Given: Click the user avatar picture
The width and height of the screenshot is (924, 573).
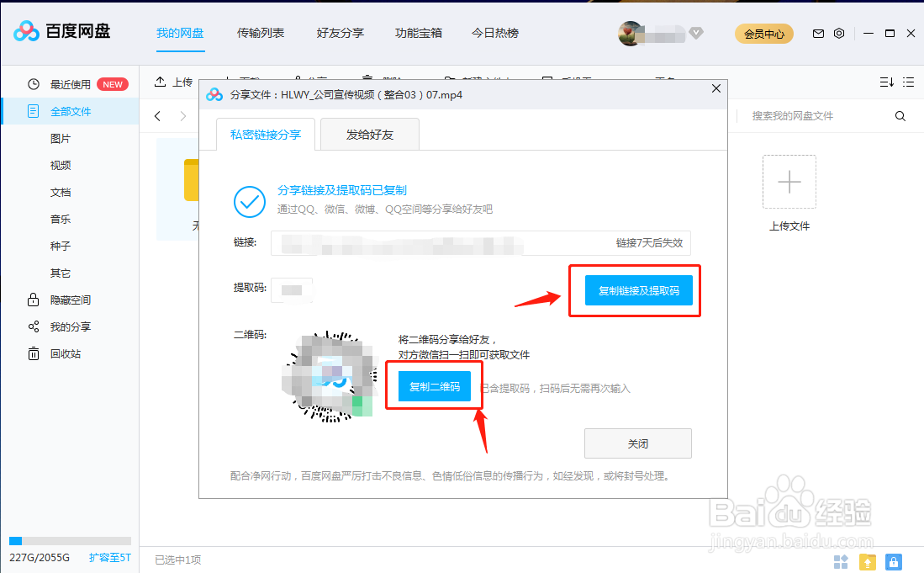Looking at the screenshot, I should point(630,34).
